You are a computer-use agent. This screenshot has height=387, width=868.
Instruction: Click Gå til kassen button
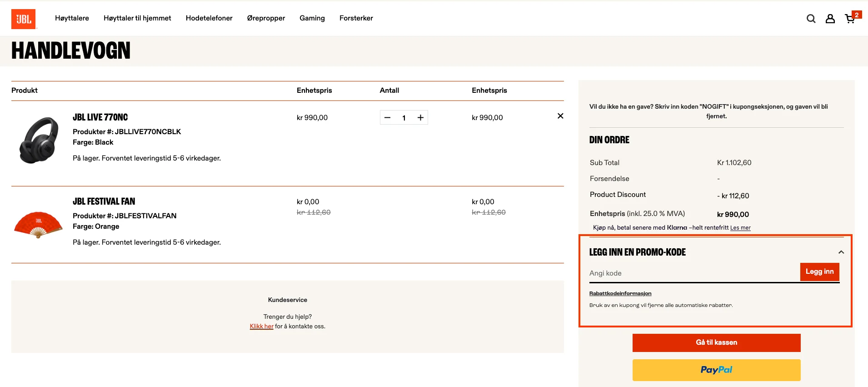tap(716, 343)
